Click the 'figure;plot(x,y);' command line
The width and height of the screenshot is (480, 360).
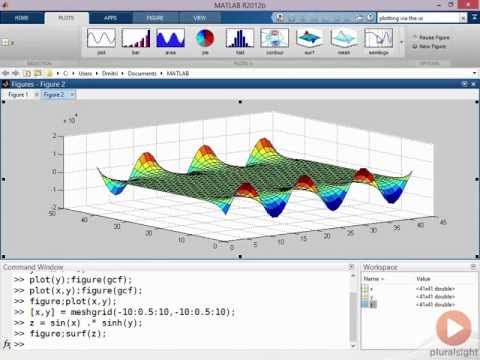(x=73, y=301)
